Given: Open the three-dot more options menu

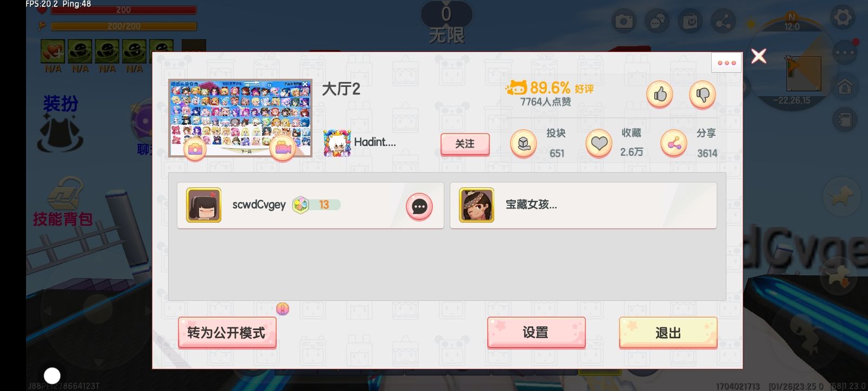Looking at the screenshot, I should pyautogui.click(x=726, y=63).
